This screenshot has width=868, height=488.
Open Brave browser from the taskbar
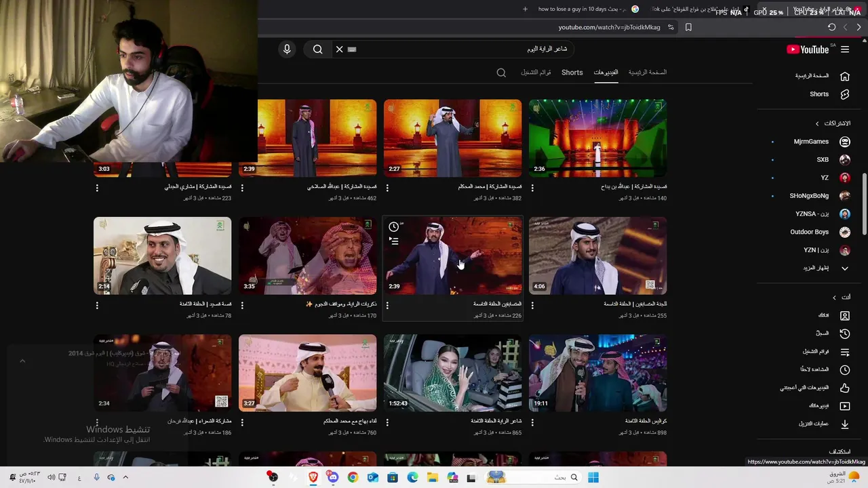313,477
